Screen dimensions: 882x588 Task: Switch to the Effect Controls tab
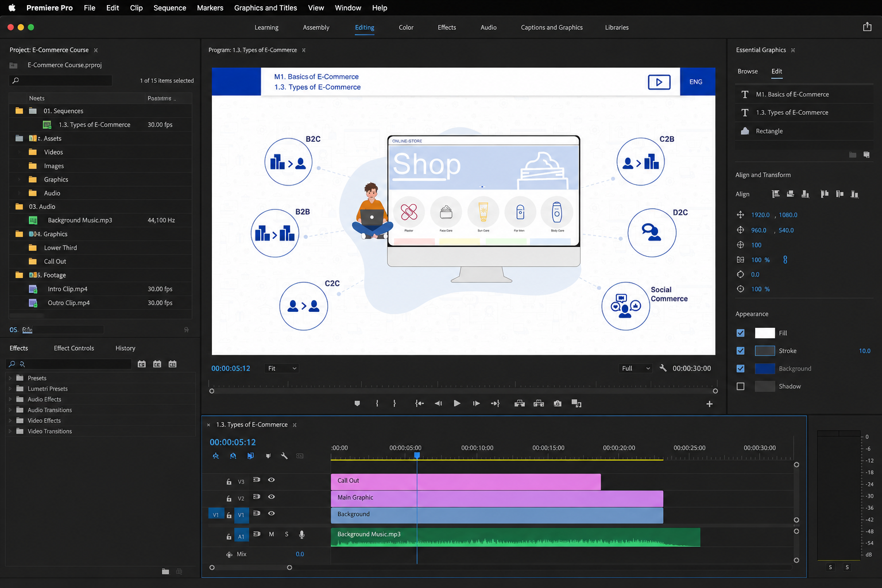coord(74,348)
